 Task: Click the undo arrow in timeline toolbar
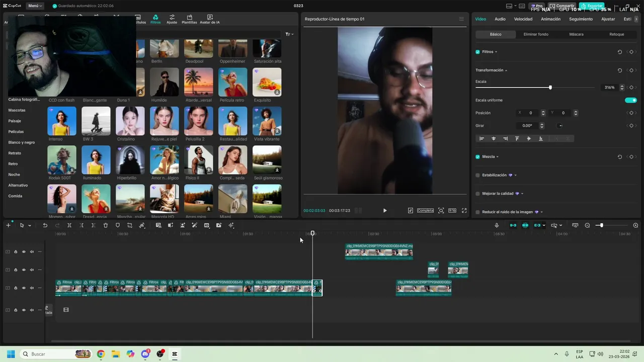(45, 225)
